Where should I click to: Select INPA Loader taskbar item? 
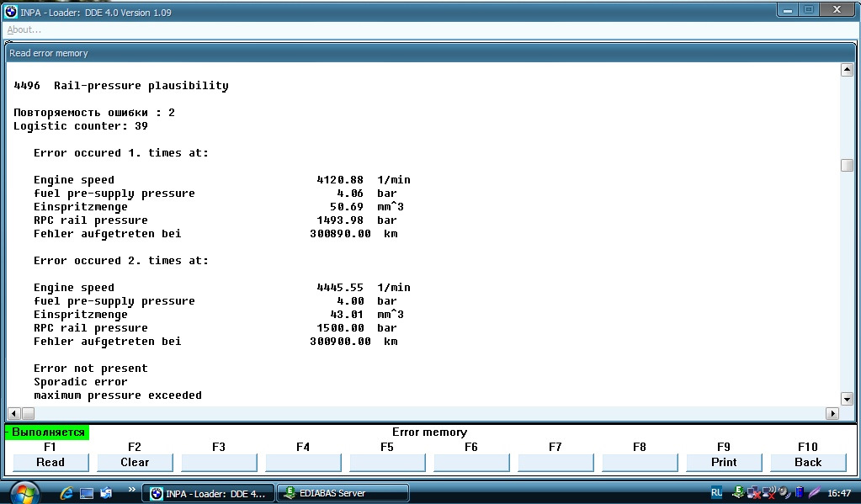tap(208, 493)
